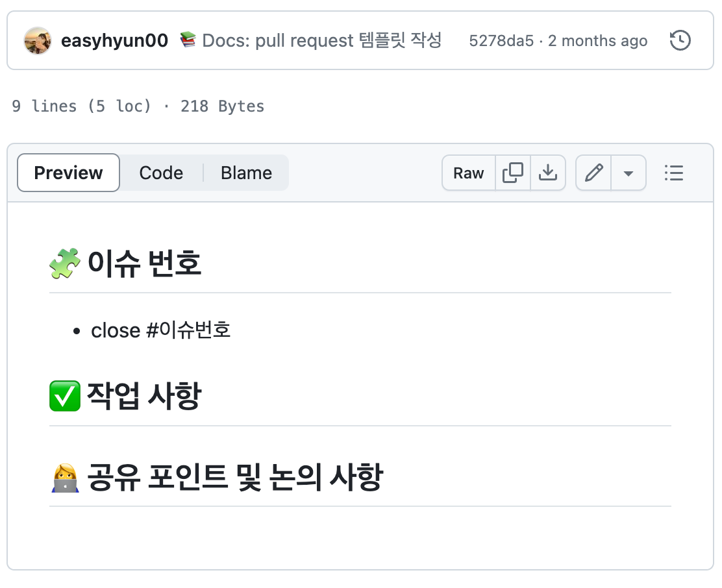Click the 이슈 번호 heading

coord(144,263)
